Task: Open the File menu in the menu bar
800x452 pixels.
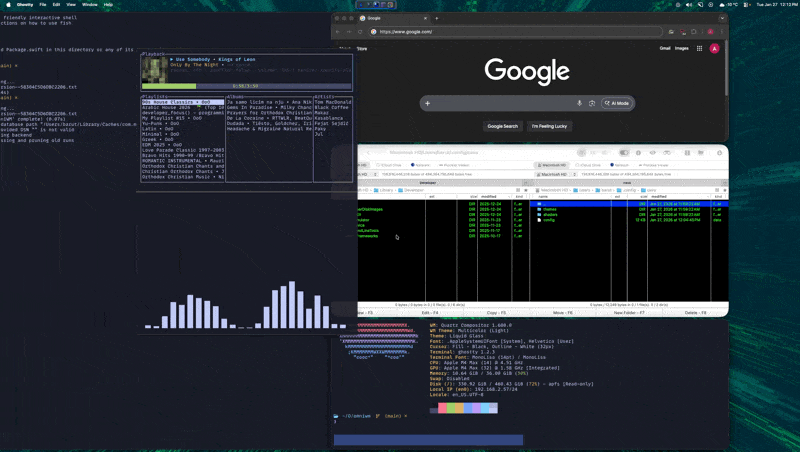Action: pyautogui.click(x=43, y=5)
